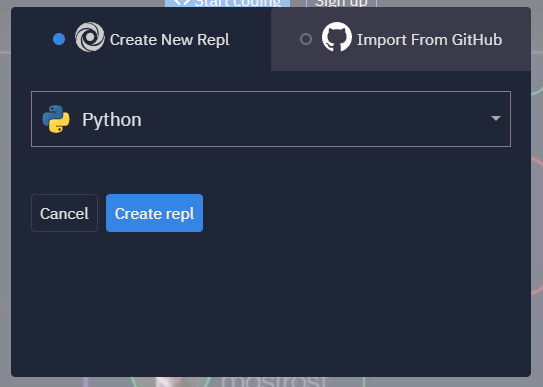Click the Cancel button
The image size is (543, 387).
coord(64,213)
